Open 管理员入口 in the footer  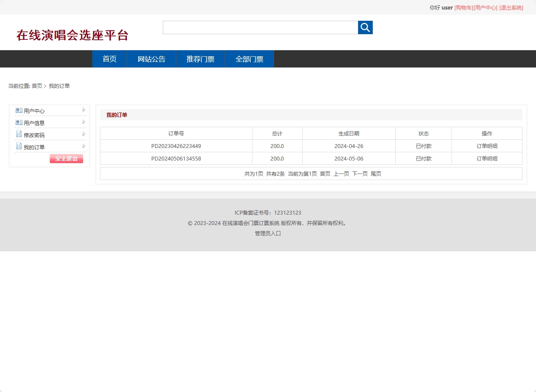click(x=268, y=233)
